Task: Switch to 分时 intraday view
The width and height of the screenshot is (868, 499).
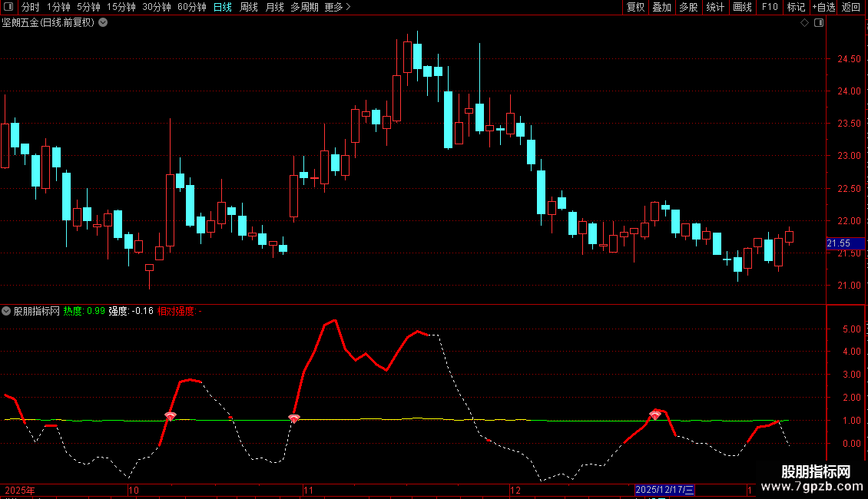Action: tap(31, 7)
